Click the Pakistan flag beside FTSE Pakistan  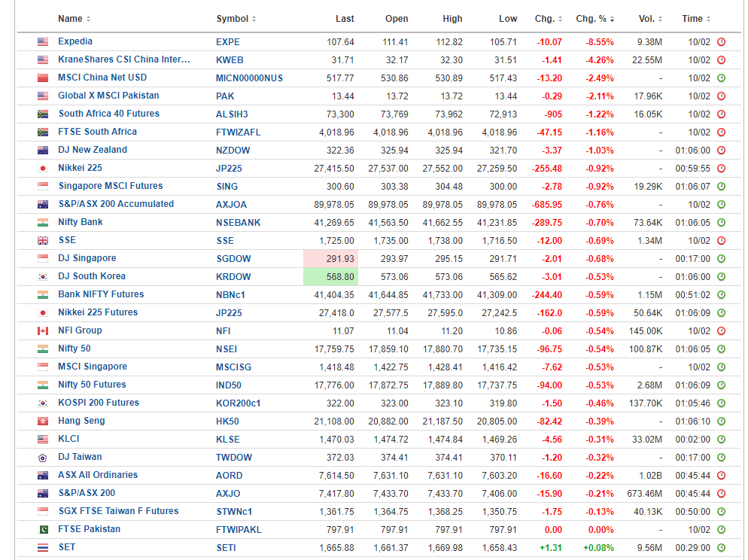click(x=43, y=529)
